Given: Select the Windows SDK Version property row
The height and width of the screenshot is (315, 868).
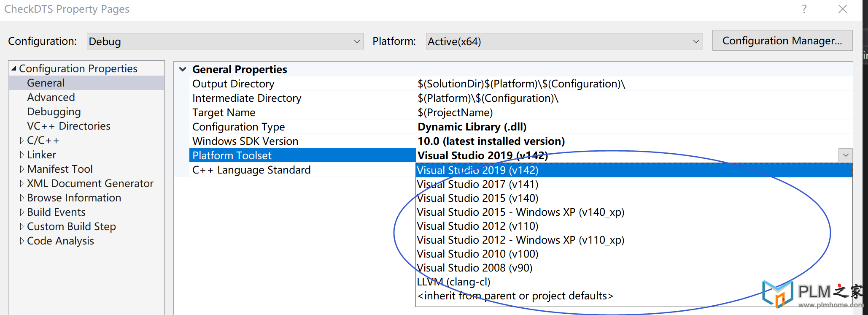Looking at the screenshot, I should click(x=302, y=141).
